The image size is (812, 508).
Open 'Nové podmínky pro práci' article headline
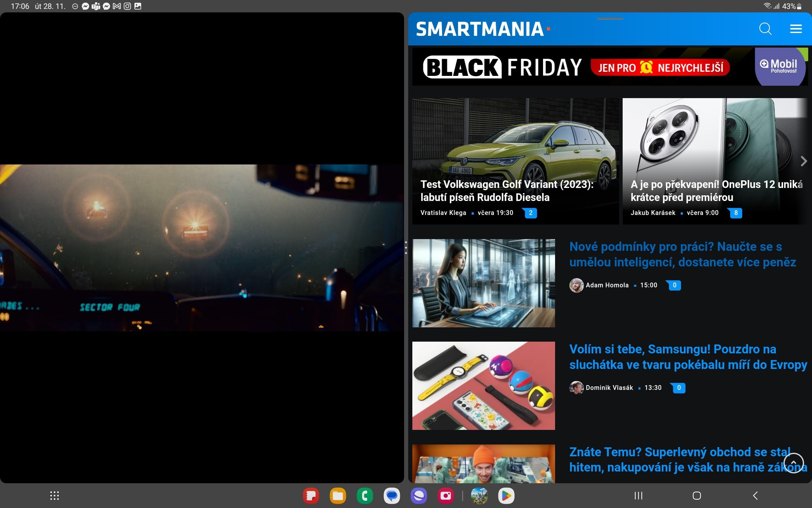coord(683,254)
